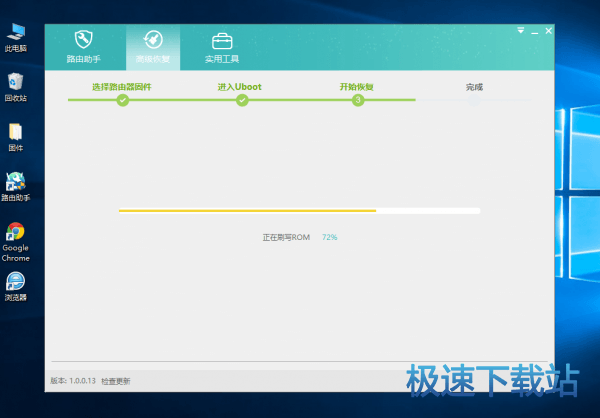Click the 检查更新 link
The image size is (600, 418).
115,381
